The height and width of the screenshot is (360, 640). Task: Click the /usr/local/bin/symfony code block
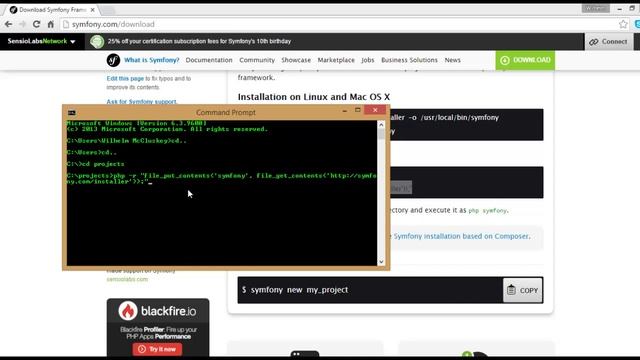pos(467,124)
